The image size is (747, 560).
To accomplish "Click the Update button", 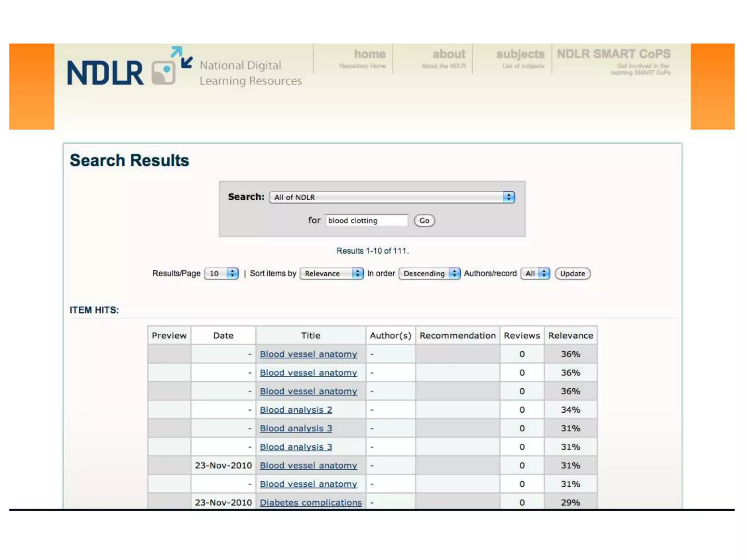I will [572, 273].
